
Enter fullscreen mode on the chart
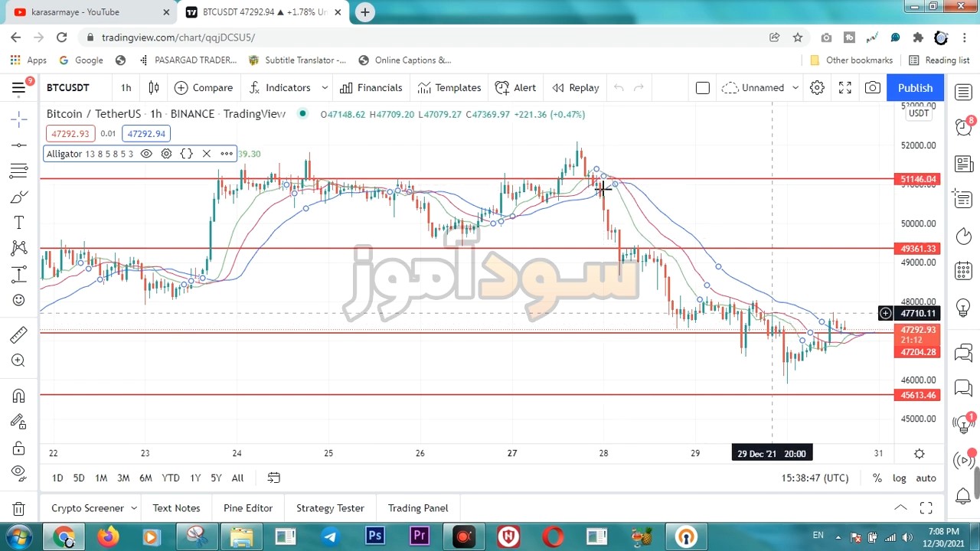[844, 87]
